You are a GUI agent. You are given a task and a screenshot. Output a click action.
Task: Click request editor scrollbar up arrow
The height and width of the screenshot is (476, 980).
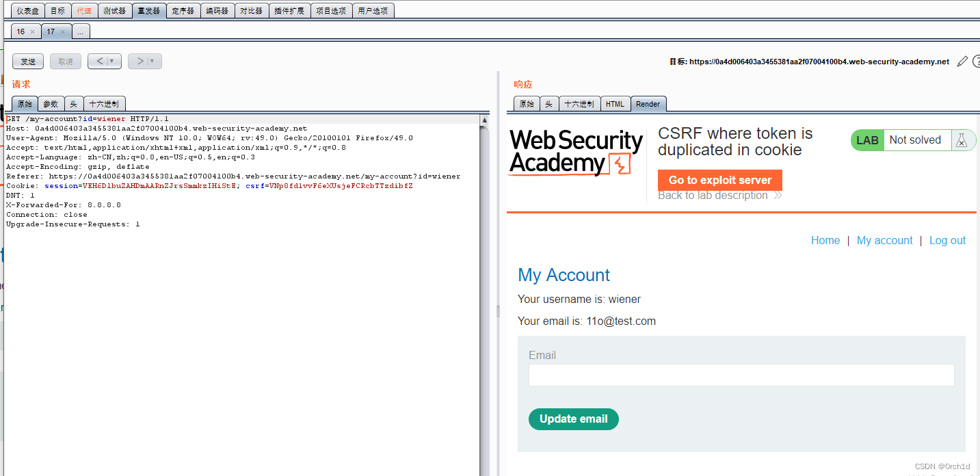[x=485, y=120]
